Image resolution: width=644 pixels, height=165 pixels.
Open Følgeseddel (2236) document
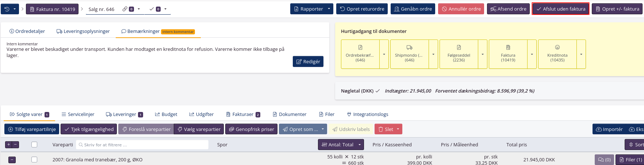click(x=459, y=54)
